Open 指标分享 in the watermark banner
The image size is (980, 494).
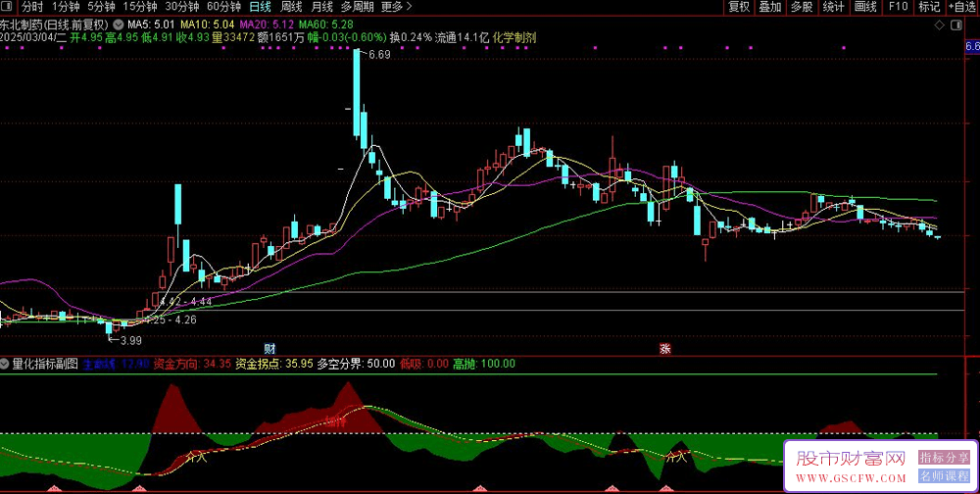[944, 458]
